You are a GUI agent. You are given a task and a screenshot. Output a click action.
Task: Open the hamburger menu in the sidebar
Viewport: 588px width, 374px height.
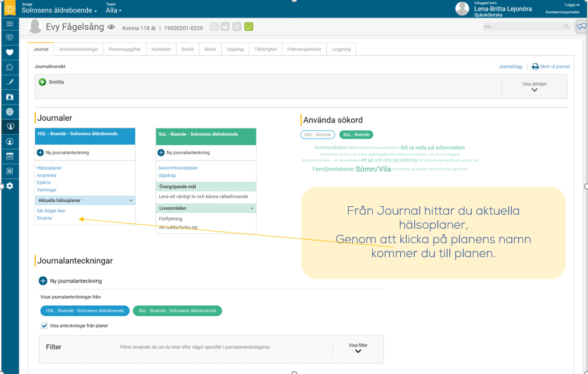pyautogui.click(x=10, y=24)
